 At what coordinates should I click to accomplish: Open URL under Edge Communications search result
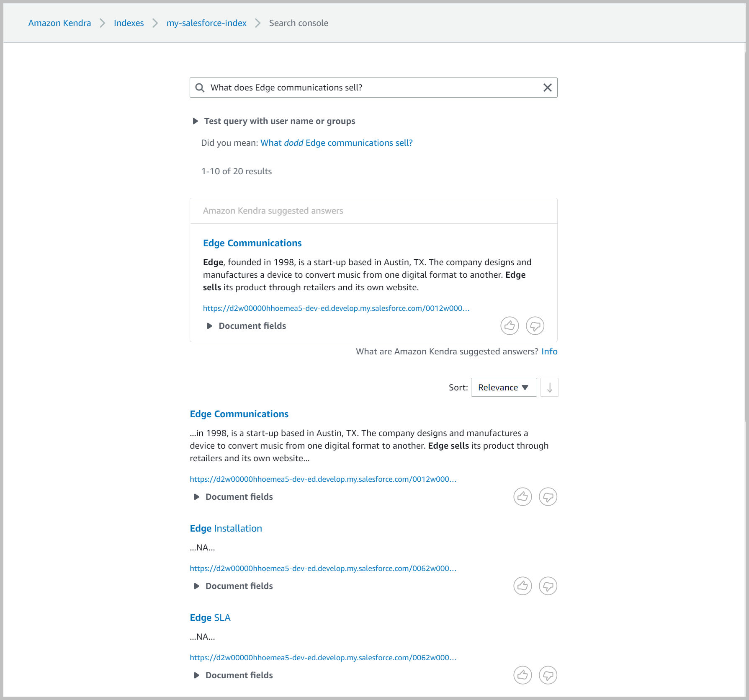(x=323, y=479)
